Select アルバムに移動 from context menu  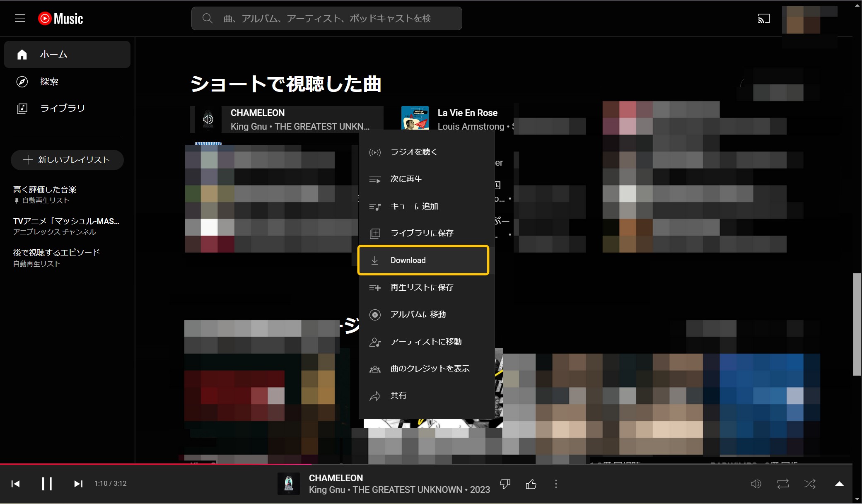click(x=427, y=314)
